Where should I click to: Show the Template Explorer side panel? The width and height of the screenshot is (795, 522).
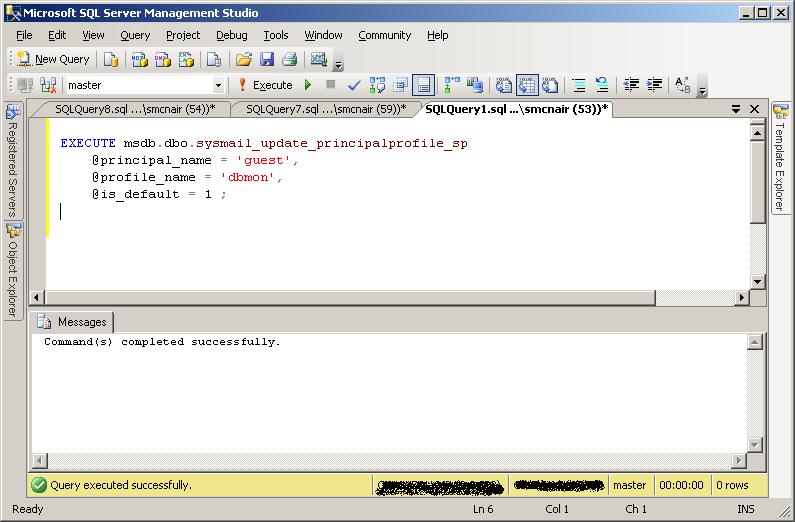tap(780, 158)
